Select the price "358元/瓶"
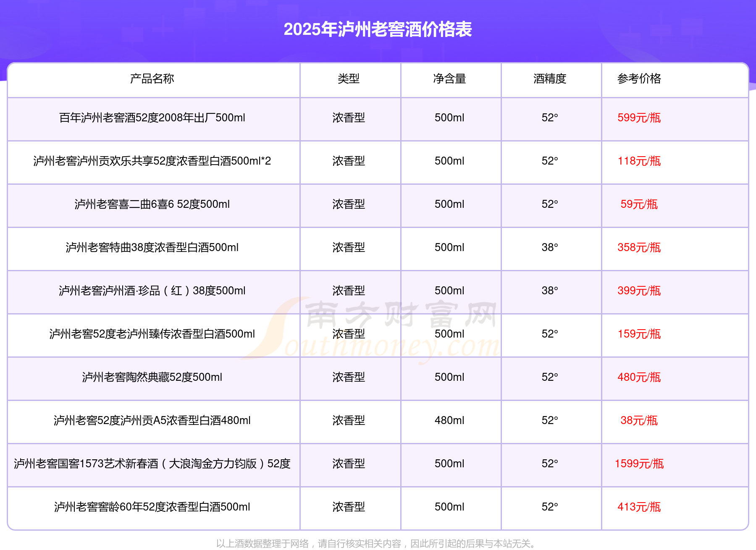The height and width of the screenshot is (550, 756). [x=639, y=247]
